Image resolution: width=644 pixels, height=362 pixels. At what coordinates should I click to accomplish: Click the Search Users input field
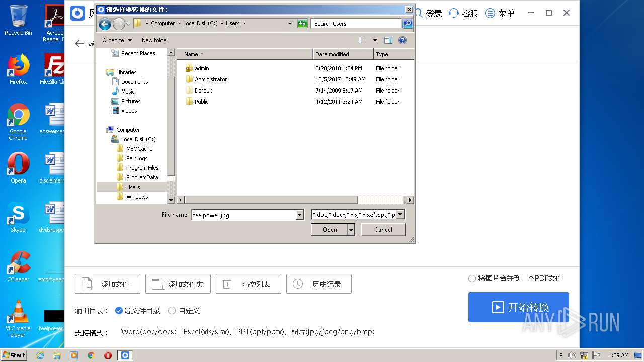pyautogui.click(x=357, y=24)
